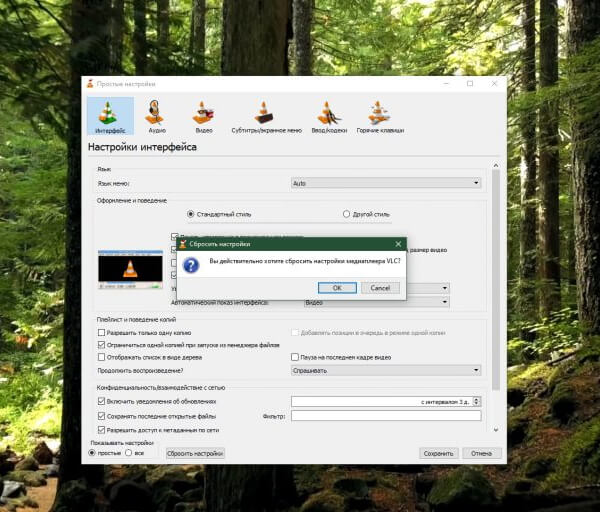
Task: Click the Отмена button
Action: [x=481, y=453]
